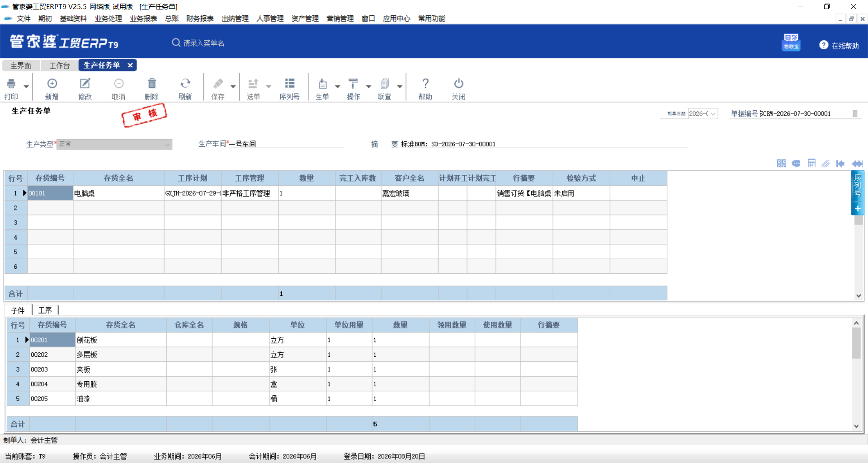
Task: Click the 生产车间 input field
Action: pos(286,144)
